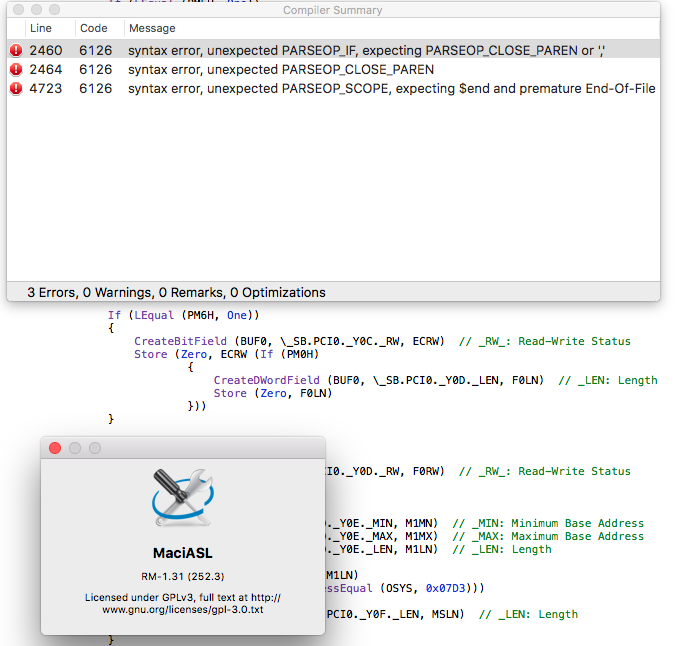Click the error icon next to line 2464

[x=16, y=69]
